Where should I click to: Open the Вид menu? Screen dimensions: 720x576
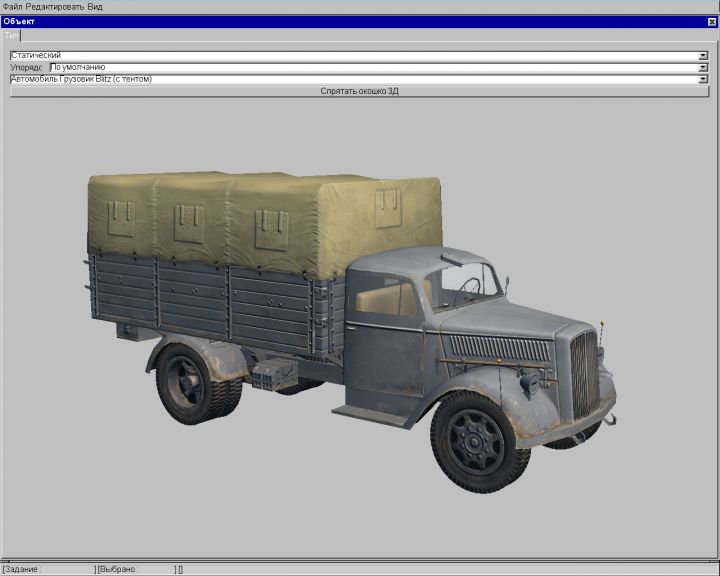(x=95, y=6)
